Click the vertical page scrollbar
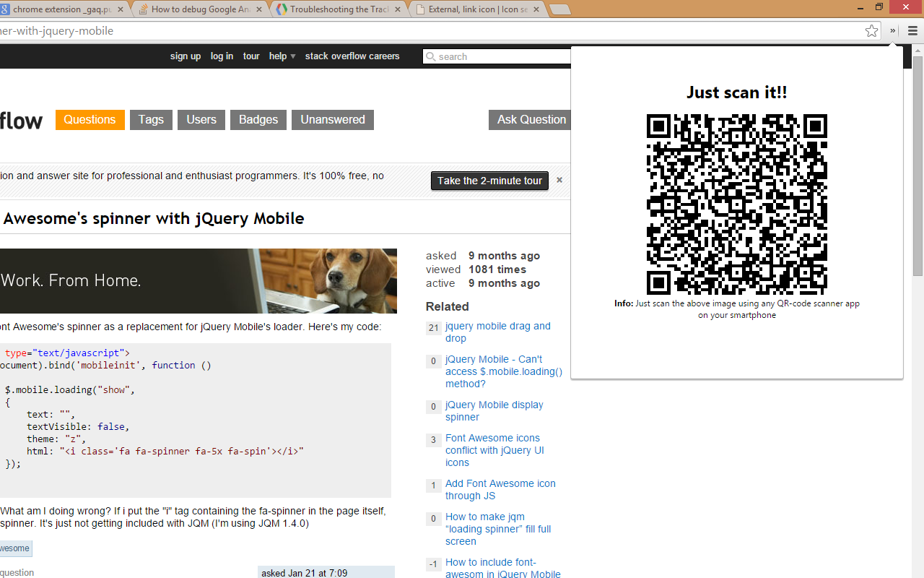Image resolution: width=924 pixels, height=578 pixels. [x=918, y=166]
